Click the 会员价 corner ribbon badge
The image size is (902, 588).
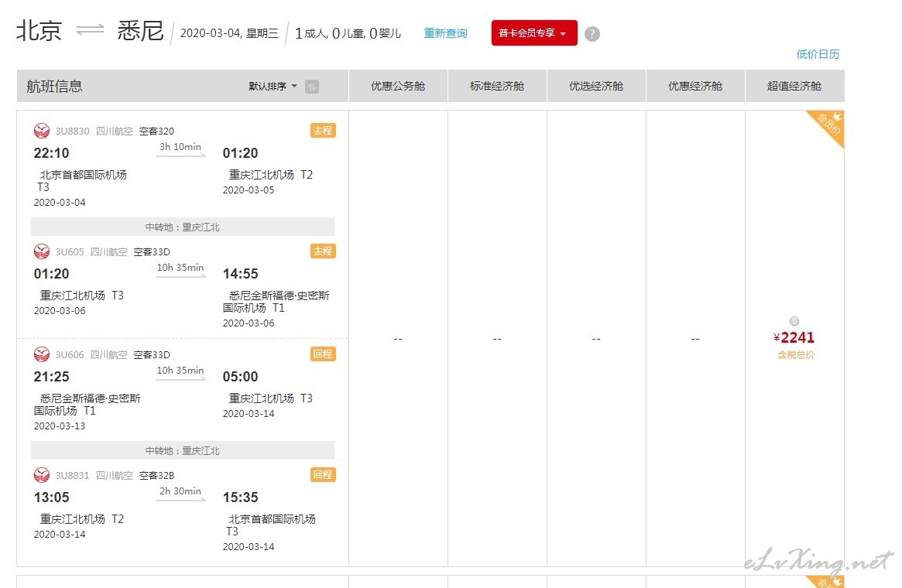click(829, 125)
